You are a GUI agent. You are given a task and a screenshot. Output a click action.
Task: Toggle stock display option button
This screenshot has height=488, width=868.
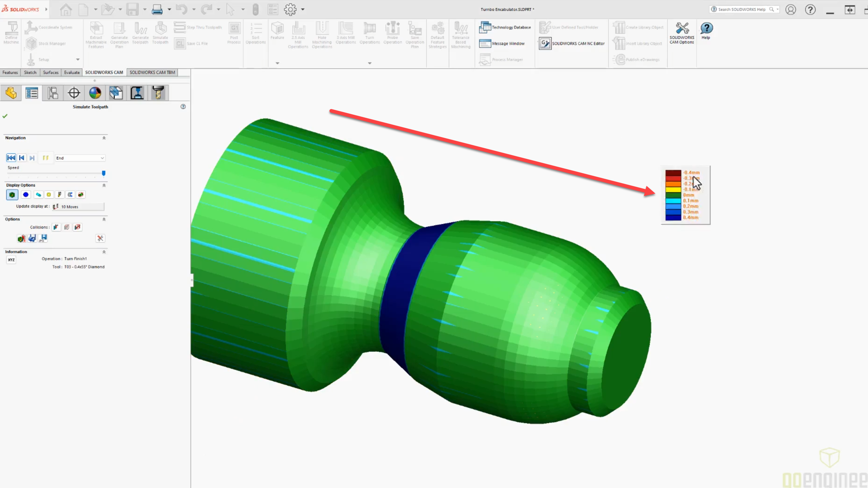[x=12, y=195]
